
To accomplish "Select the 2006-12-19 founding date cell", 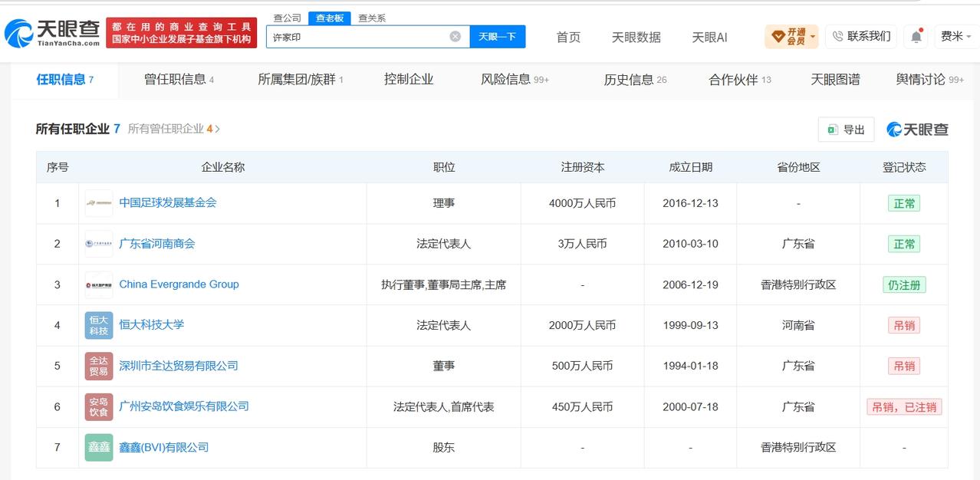I will 690,284.
